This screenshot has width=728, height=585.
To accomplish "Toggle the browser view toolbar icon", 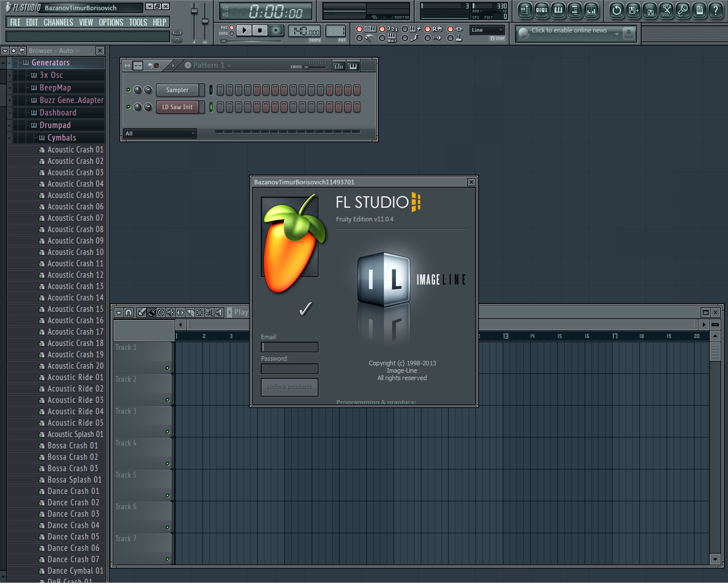I will [x=574, y=10].
